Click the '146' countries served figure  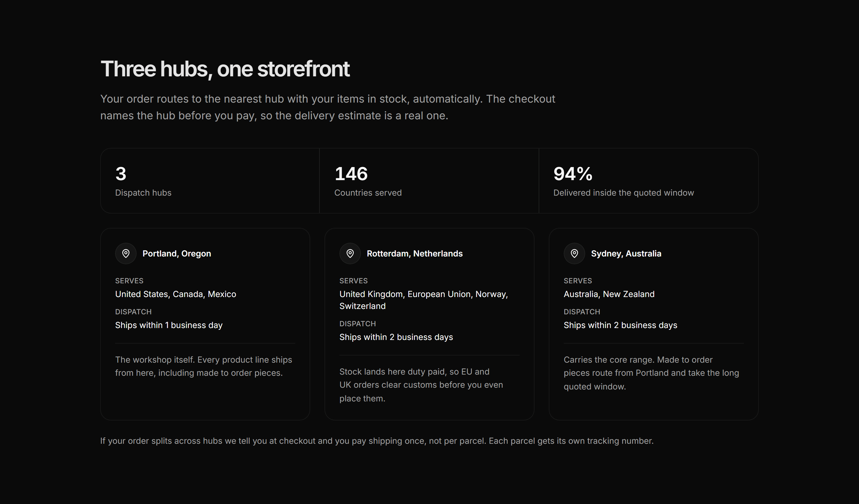[x=351, y=174]
